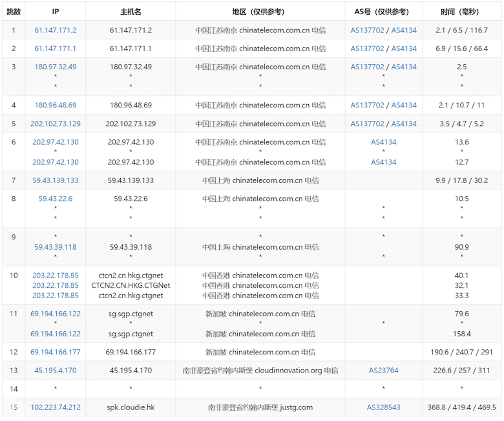Open 203.22.178.85 link in the 33.3 ms row
The height and width of the screenshot is (421, 504).
[x=56, y=296]
